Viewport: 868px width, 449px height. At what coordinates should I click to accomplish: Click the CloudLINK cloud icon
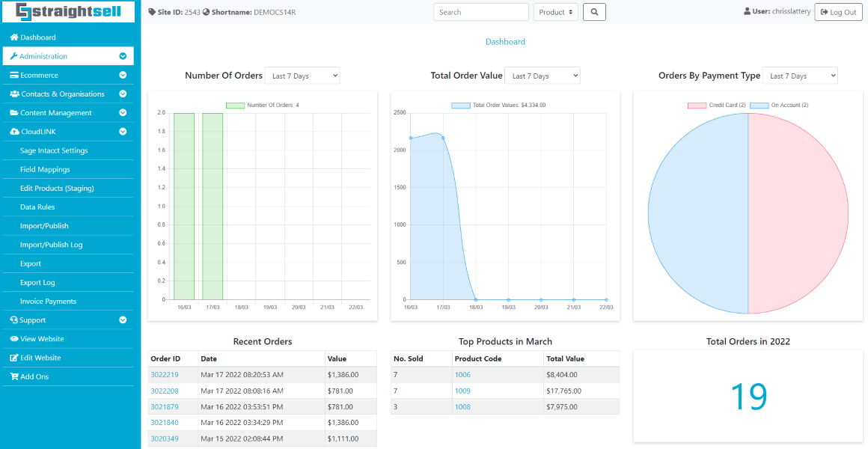[14, 132]
